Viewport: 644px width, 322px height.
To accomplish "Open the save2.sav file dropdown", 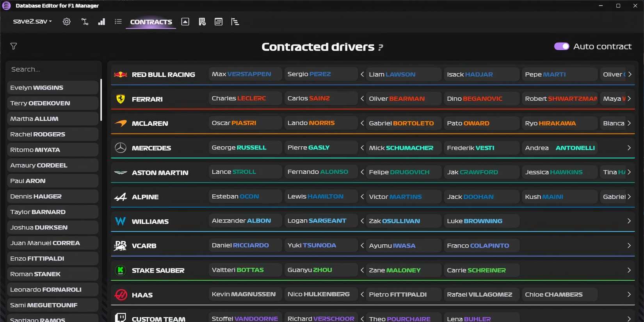I will click(32, 21).
